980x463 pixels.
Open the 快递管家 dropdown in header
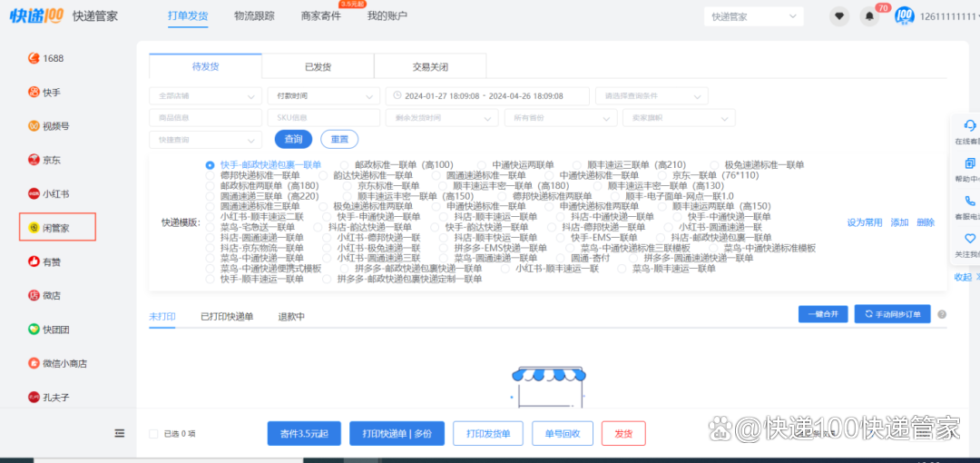coord(754,16)
